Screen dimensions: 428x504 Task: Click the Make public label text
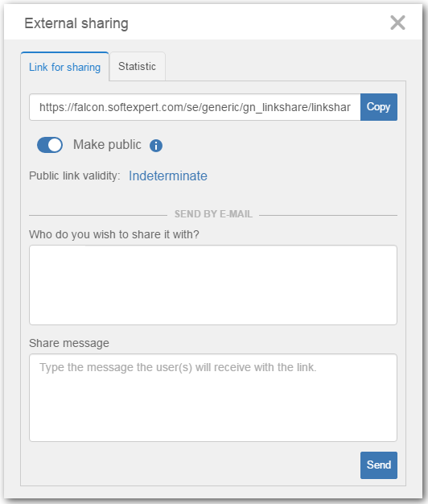click(x=107, y=145)
